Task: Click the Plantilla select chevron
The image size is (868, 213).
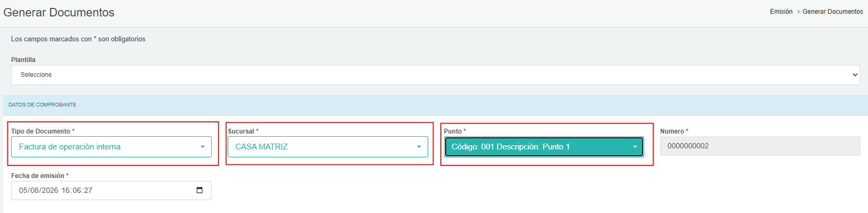Action: (x=855, y=75)
